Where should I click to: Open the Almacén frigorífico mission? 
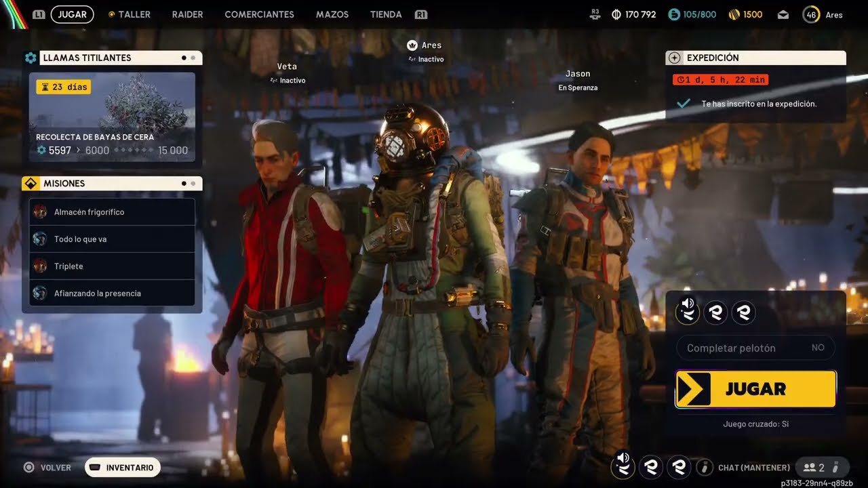tap(112, 212)
